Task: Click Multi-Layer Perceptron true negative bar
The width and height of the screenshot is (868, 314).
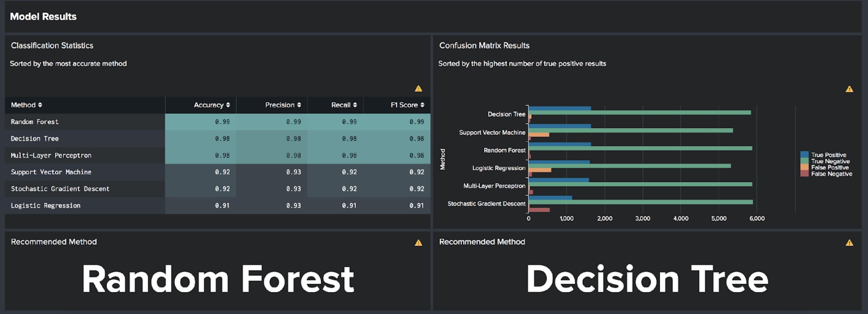Action: tap(640, 184)
